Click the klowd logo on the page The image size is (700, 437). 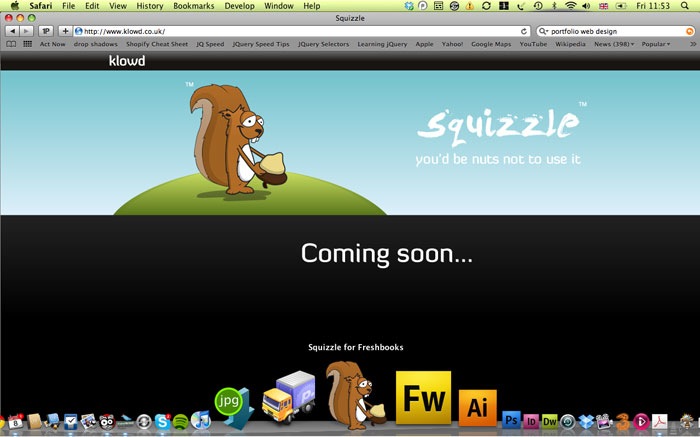127,61
